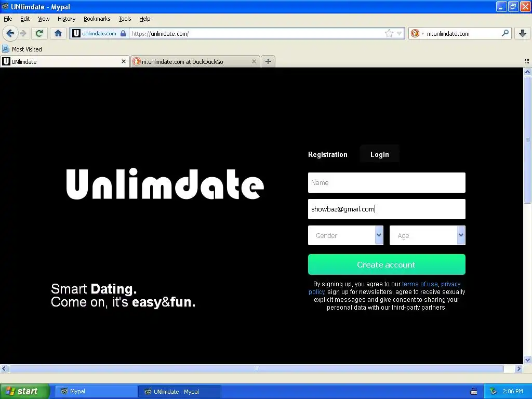
Task: Open the Windows start menu
Action: tap(24, 391)
